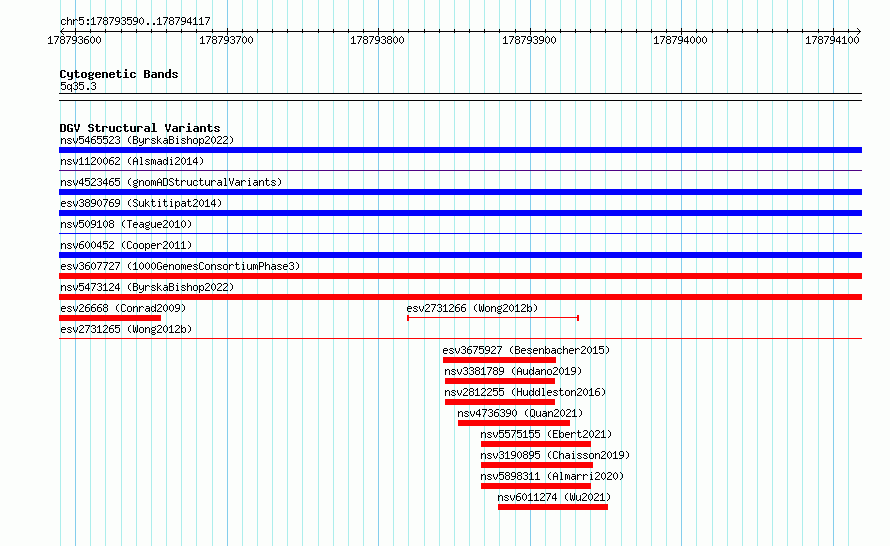This screenshot has height=546, width=890.
Task: Click the blue bar under nsv600452
Action: click(460, 255)
